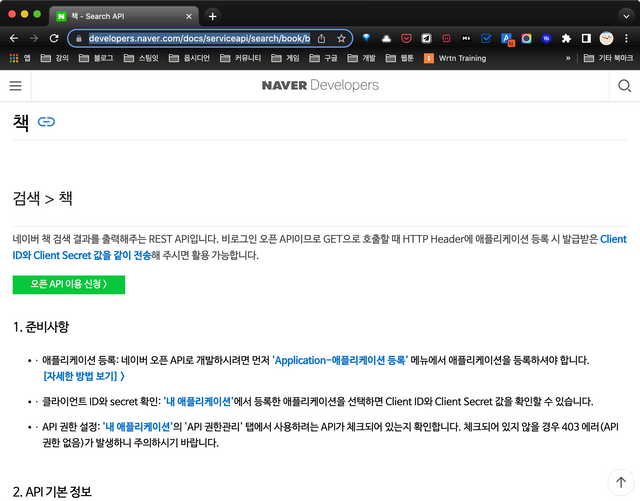Screen dimensions: 640x501
Task: Click the 2. API 기본 정보 heading
Action: pos(52,492)
